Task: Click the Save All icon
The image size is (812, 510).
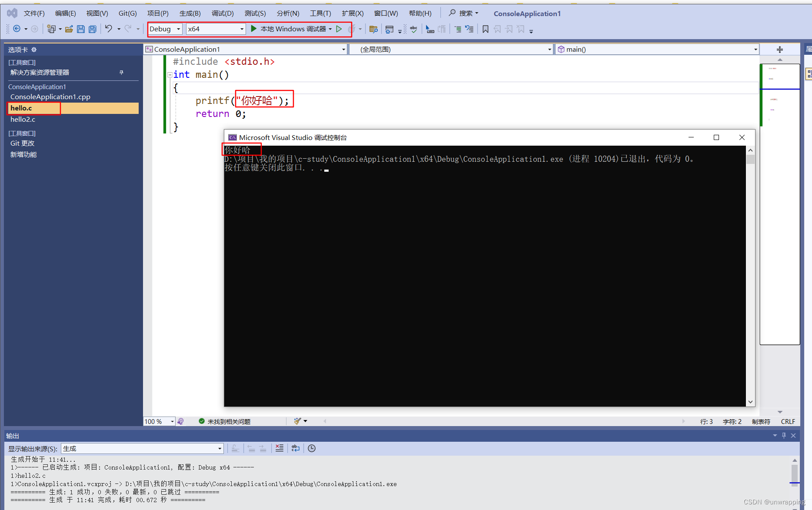Action: 92,29
